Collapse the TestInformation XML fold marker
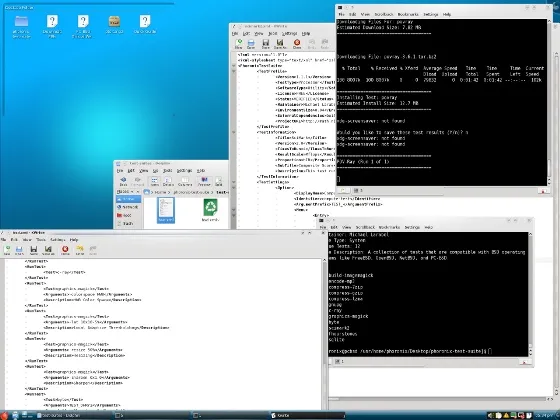Viewport: 560px width, 420px height. (x=234, y=132)
